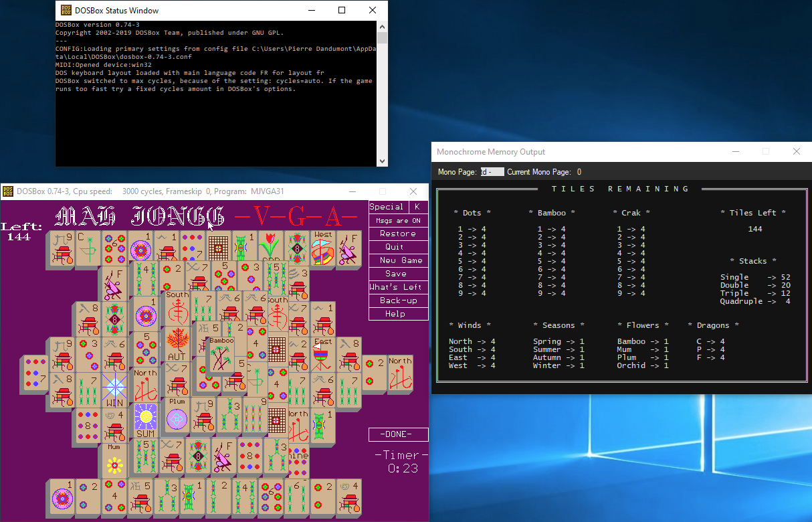
Task: Start a New Game from the menu
Action: click(x=398, y=260)
